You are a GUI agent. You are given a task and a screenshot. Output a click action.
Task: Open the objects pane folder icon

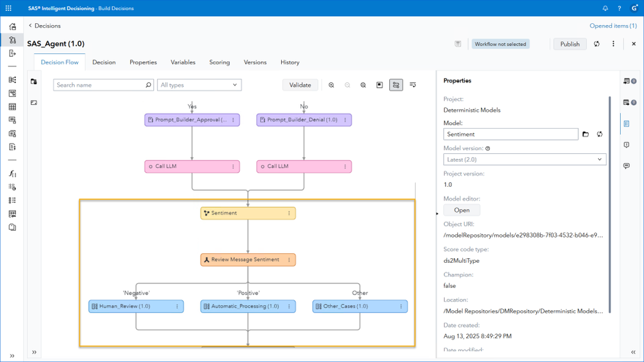[34, 81]
